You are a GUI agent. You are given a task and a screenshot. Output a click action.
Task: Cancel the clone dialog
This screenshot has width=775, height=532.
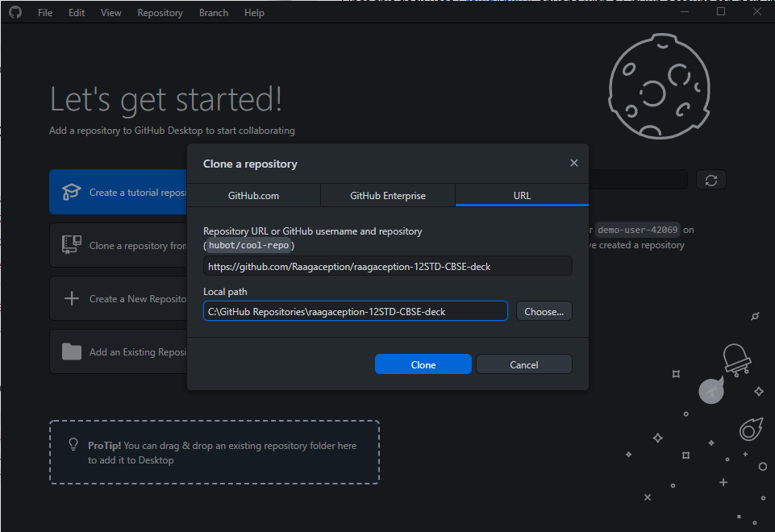524,364
